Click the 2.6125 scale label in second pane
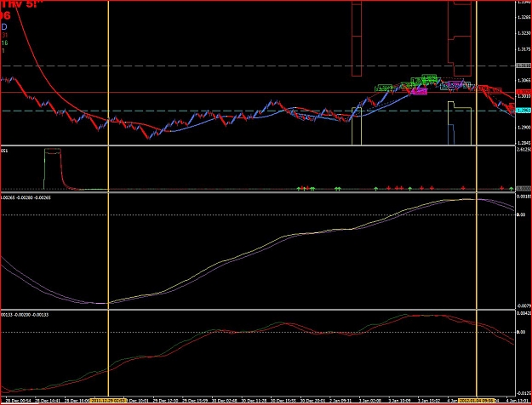The image size is (532, 405). coord(523,149)
